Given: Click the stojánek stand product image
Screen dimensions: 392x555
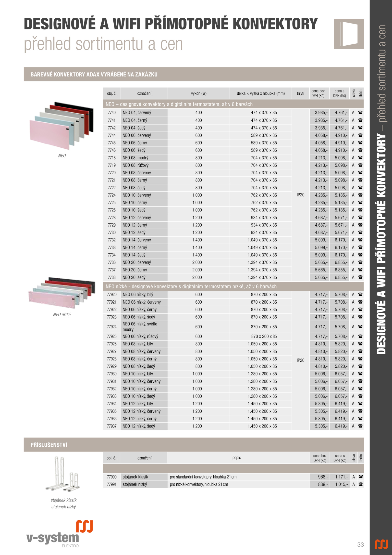Looking at the screenshot, I should (x=63, y=474).
